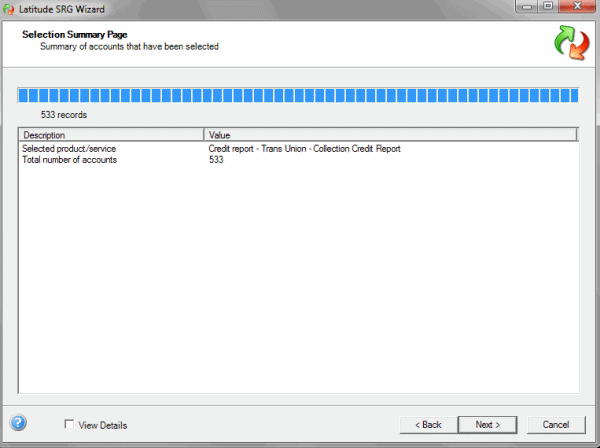Click 'Summary of accounts that have been selected' text

tap(129, 46)
